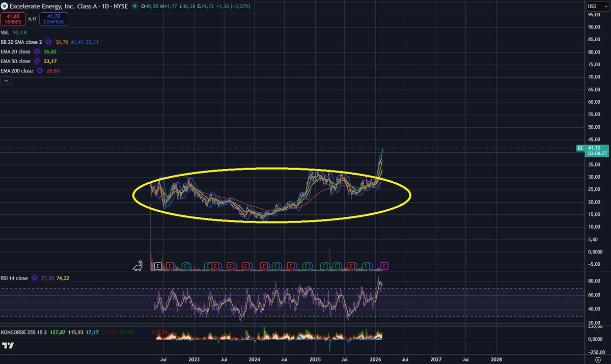Click the white E earnings marker
The height and width of the screenshot is (364, 611).
coord(158,266)
